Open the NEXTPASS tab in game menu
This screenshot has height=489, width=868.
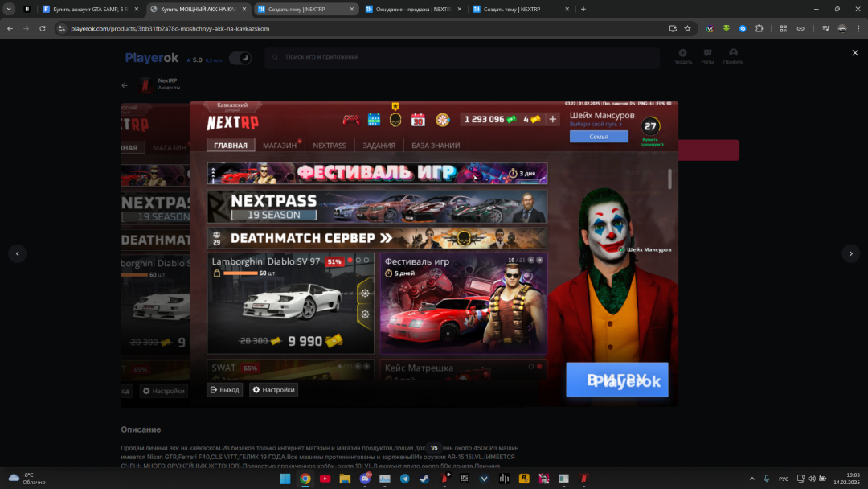(x=330, y=145)
